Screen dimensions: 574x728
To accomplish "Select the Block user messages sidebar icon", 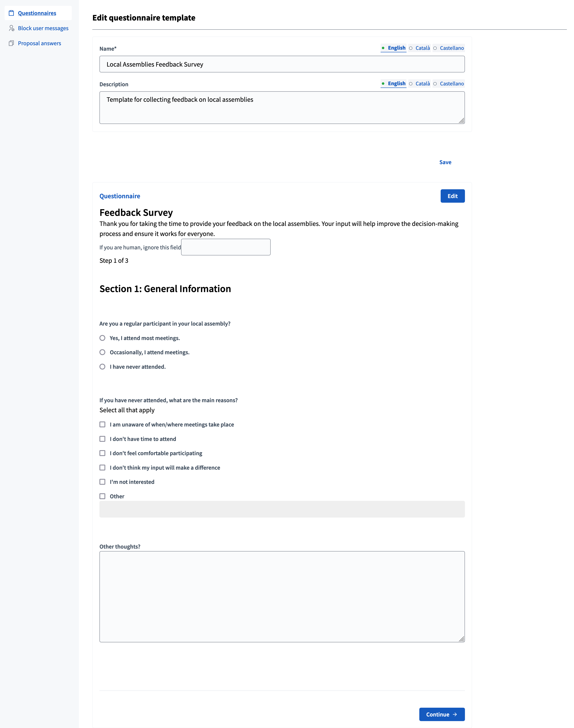I will click(11, 28).
